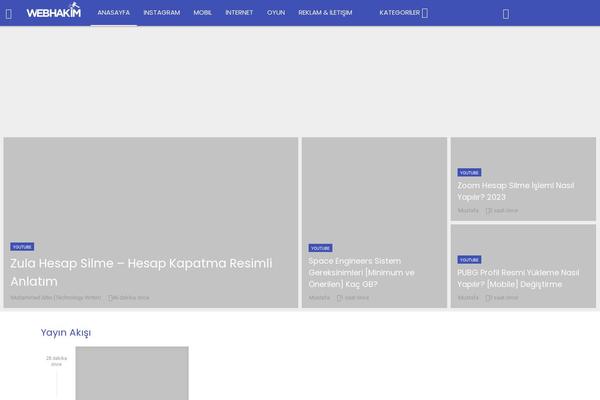Click author Mustafa on Space Engineers article
Image resolution: width=600 pixels, height=400 pixels.
(319, 298)
